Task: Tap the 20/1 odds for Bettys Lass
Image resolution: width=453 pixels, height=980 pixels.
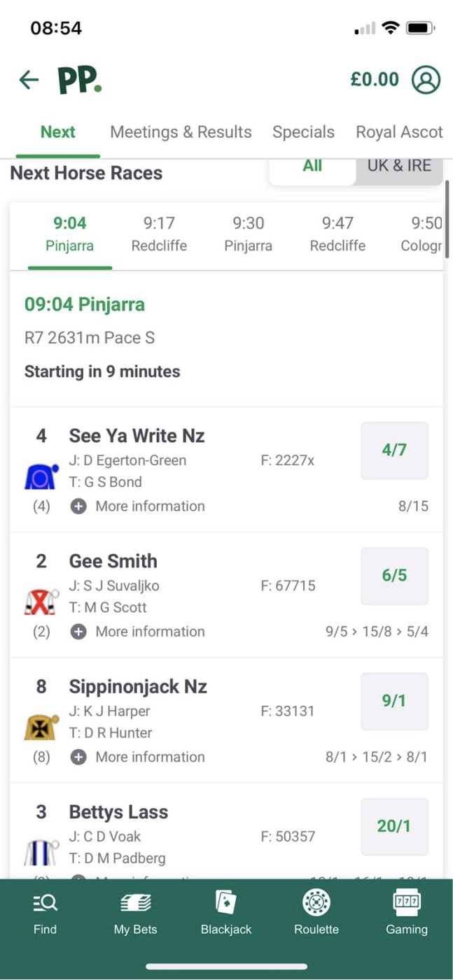Action: coord(394,826)
